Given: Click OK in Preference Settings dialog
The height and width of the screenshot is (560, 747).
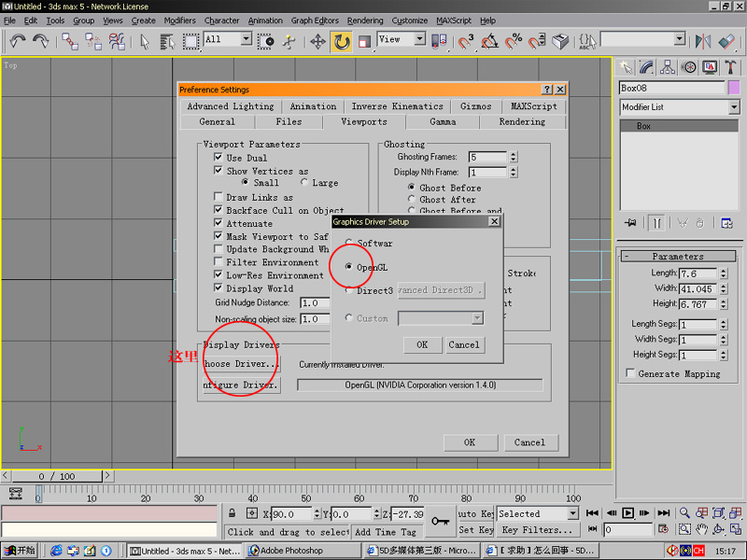Looking at the screenshot, I should [470, 442].
